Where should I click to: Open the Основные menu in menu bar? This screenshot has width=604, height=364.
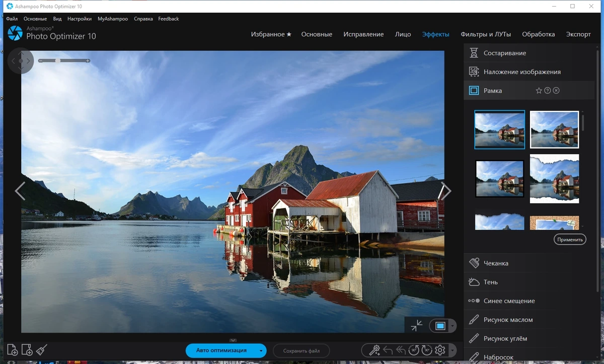(35, 19)
